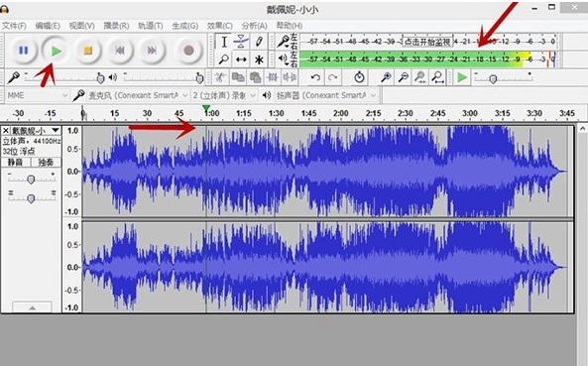Choose the Multi-Tool asterisk icon
This screenshot has height=366, width=588.
(x=259, y=60)
